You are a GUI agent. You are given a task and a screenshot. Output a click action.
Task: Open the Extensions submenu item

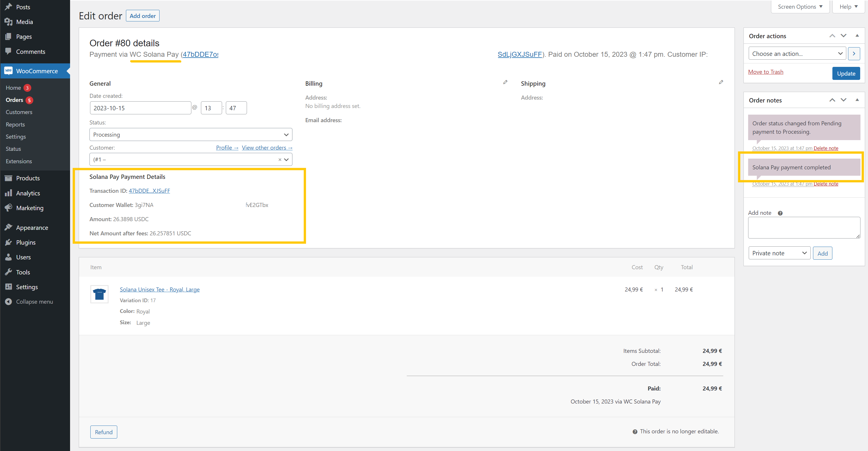[x=19, y=161]
